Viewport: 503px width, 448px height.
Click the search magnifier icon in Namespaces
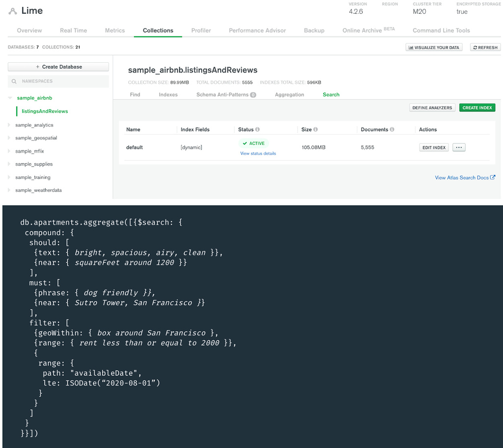point(14,82)
